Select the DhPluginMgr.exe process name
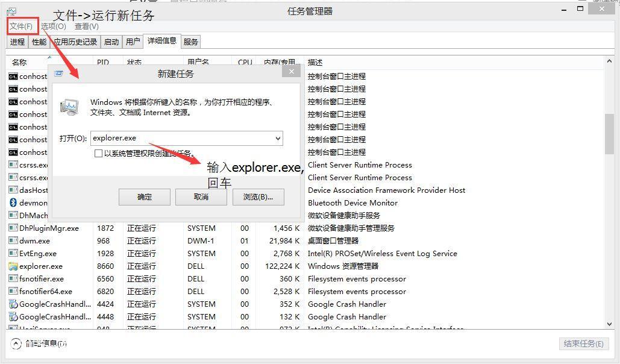Screen dimensions: 620x364 pos(49,228)
